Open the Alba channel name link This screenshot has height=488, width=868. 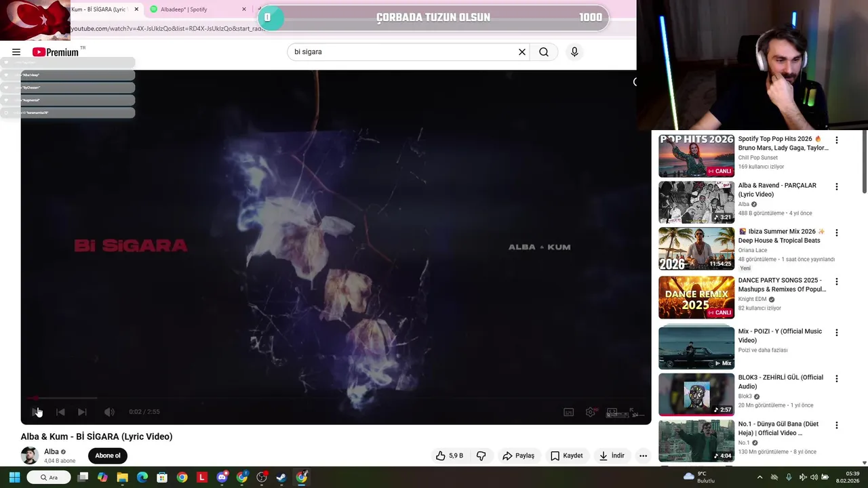52,452
